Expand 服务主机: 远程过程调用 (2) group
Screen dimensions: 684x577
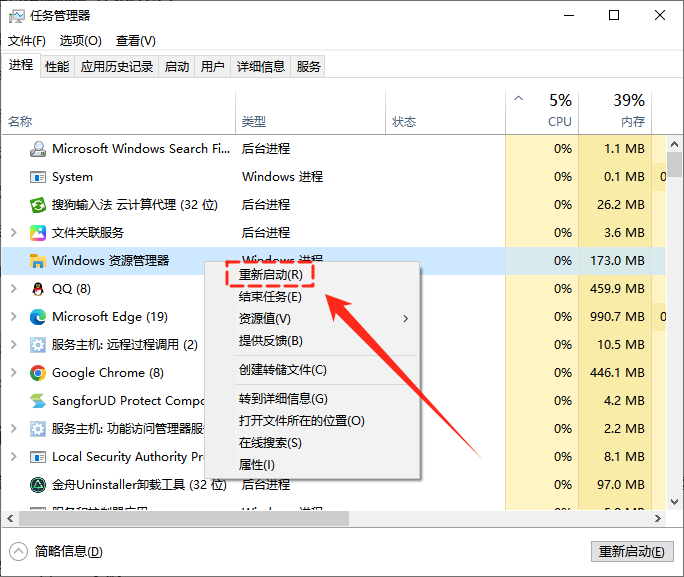(14, 345)
